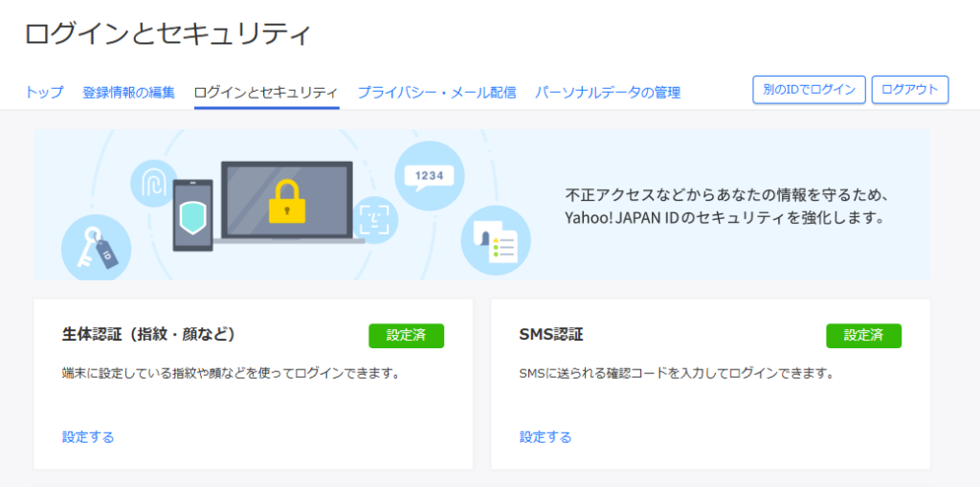
Task: Click the 生体認証（指紋・顔など） heading
Action: coord(148,335)
